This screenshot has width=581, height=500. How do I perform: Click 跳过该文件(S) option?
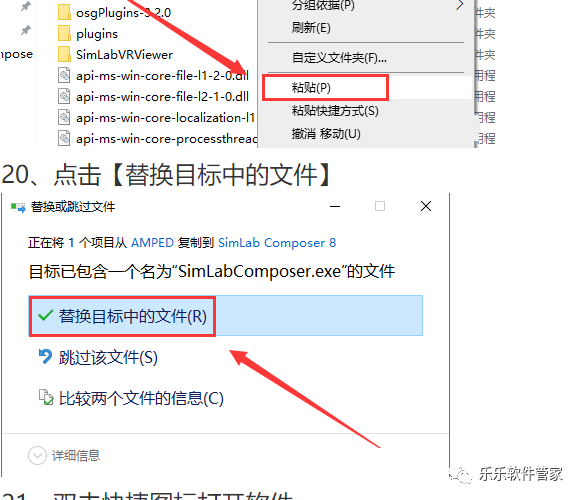click(x=108, y=357)
